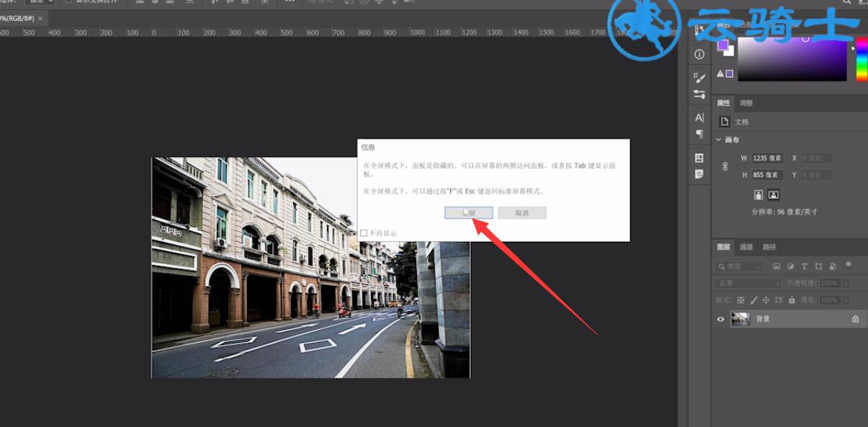The width and height of the screenshot is (868, 427).
Task: Click the more options ellipsis in options bar
Action: click(x=290, y=2)
